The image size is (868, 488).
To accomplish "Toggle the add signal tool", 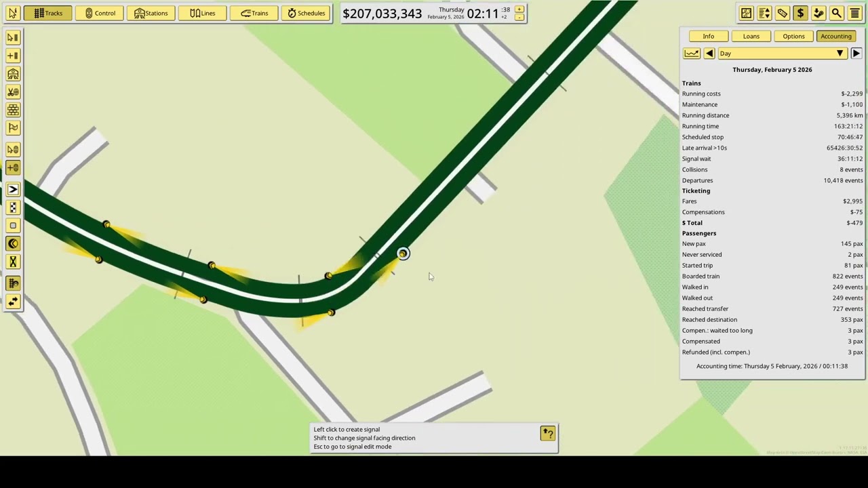I will (x=13, y=168).
